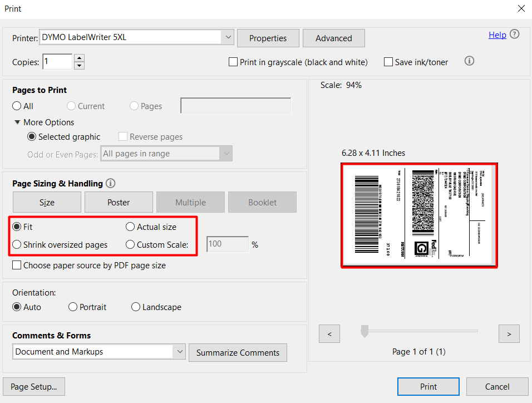
Task: Open the printer selection dropdown
Action: (x=228, y=37)
